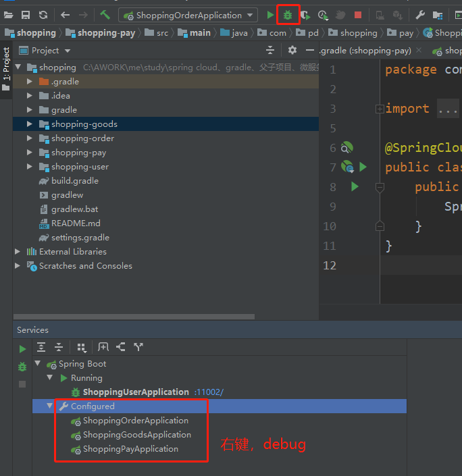Collapse all in the Services toolbar
This screenshot has width=462, height=476.
pos(59,346)
